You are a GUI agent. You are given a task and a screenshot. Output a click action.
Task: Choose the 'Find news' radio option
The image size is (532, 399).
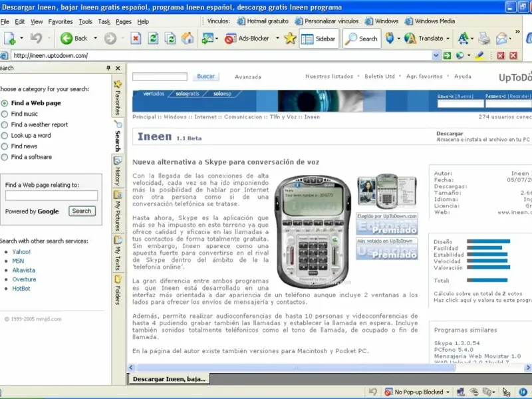[x=5, y=146]
